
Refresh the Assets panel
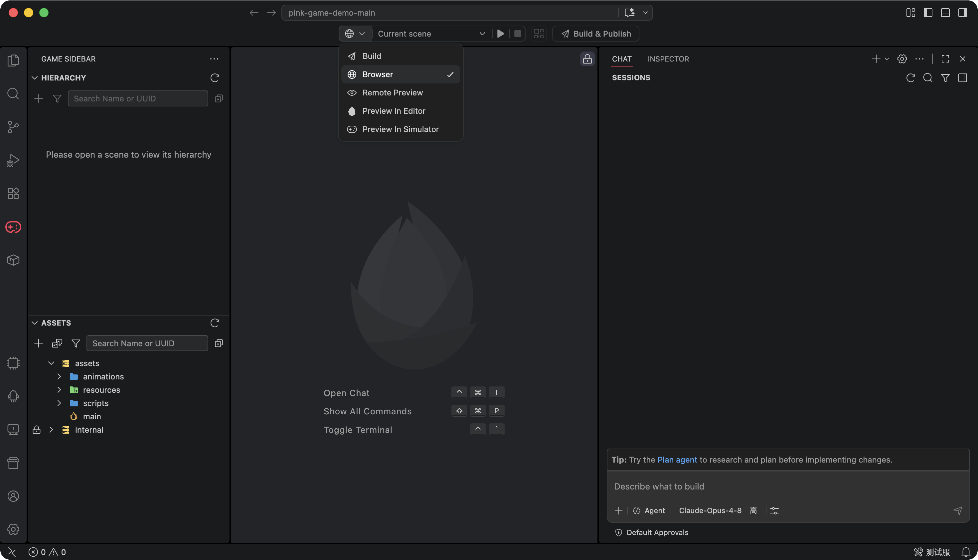(x=215, y=323)
